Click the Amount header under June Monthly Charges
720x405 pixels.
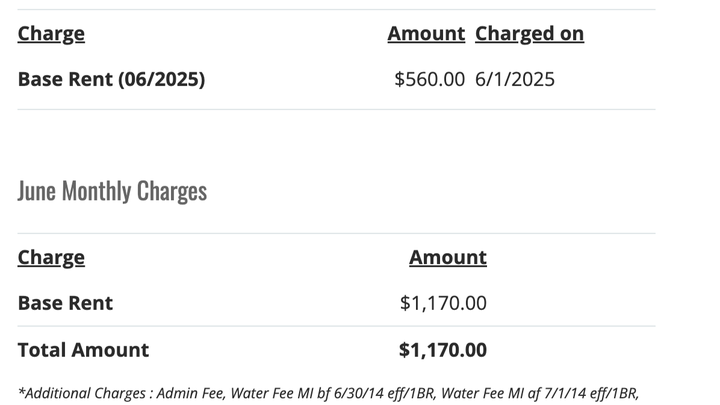point(447,258)
